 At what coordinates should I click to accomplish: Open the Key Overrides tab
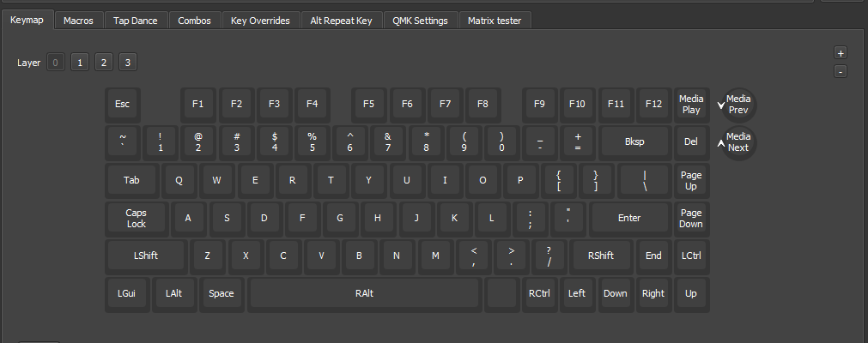coord(260,21)
